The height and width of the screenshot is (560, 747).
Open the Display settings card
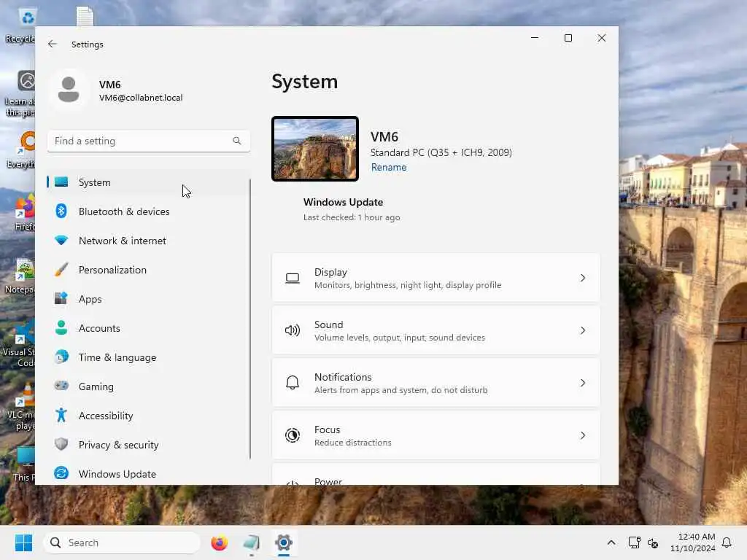tap(436, 278)
